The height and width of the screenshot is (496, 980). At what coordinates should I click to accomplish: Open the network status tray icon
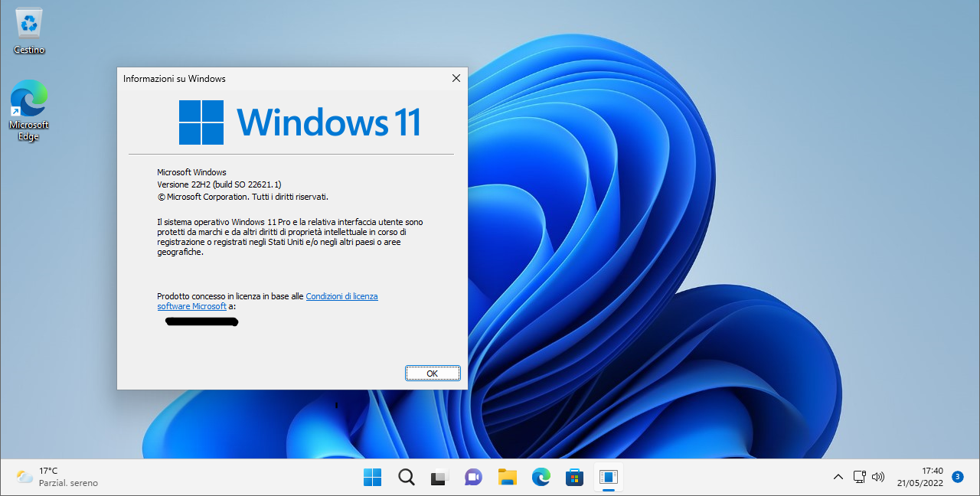click(x=859, y=478)
